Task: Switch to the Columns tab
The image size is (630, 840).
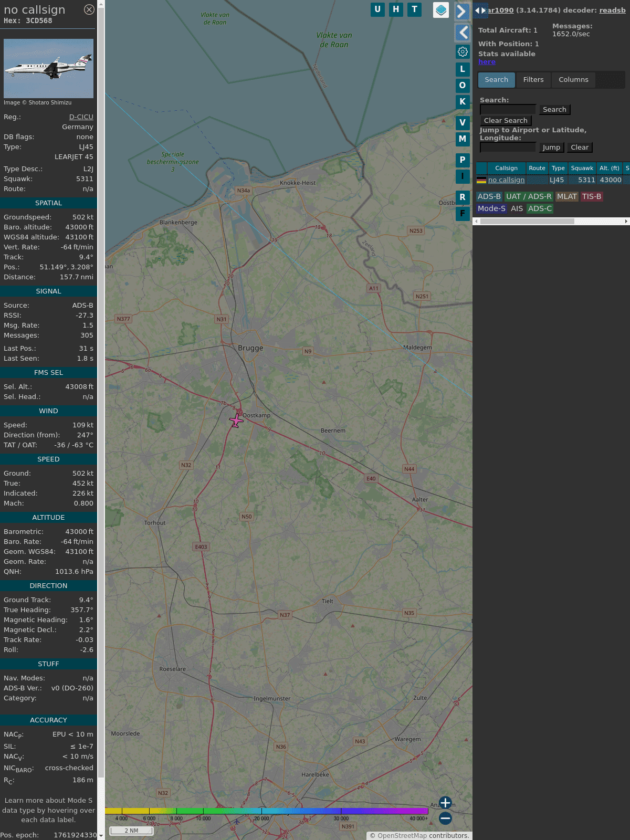Action: tap(573, 80)
